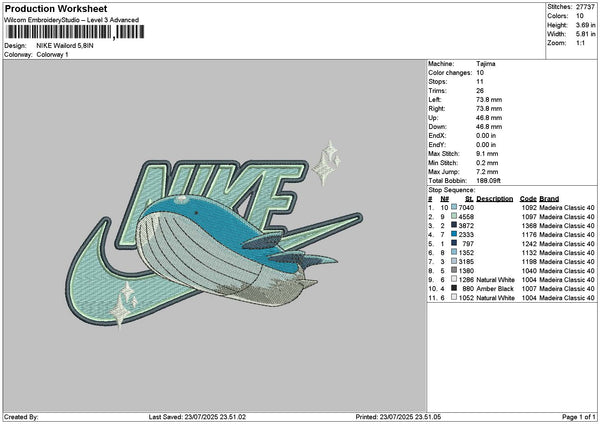Click the color swatch in stop sequence row 1

tap(454, 207)
